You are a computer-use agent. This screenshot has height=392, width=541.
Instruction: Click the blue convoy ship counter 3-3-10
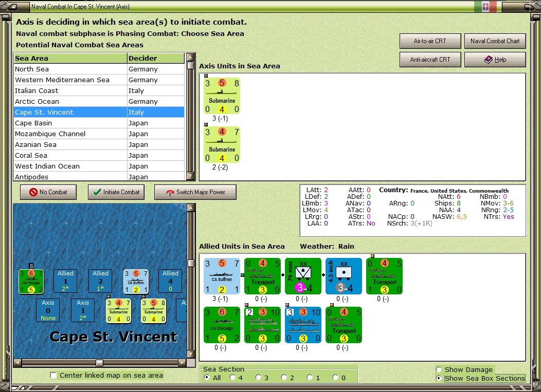303,325
